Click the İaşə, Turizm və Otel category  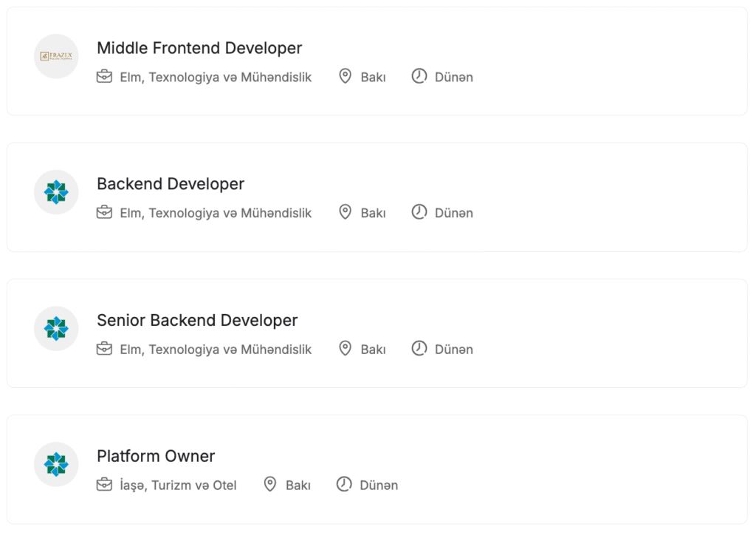tap(178, 485)
